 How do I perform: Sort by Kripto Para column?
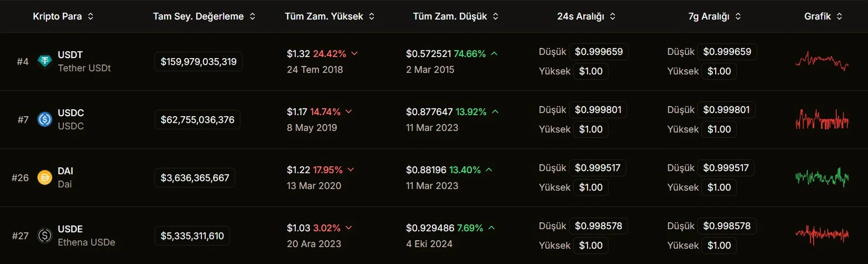(63, 16)
